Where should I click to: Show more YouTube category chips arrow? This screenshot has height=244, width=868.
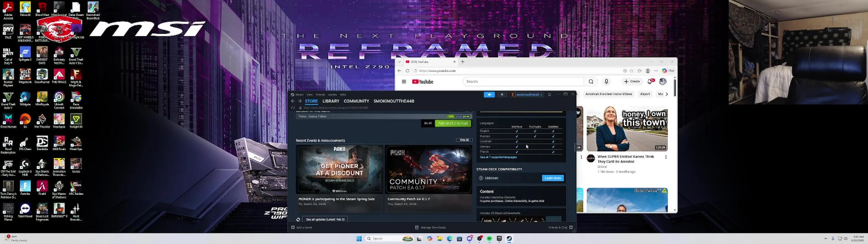[x=667, y=94]
